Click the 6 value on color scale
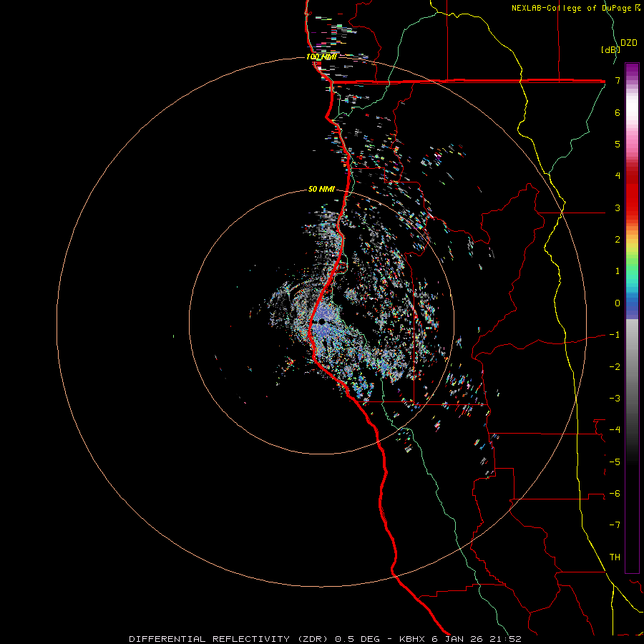 (618, 112)
